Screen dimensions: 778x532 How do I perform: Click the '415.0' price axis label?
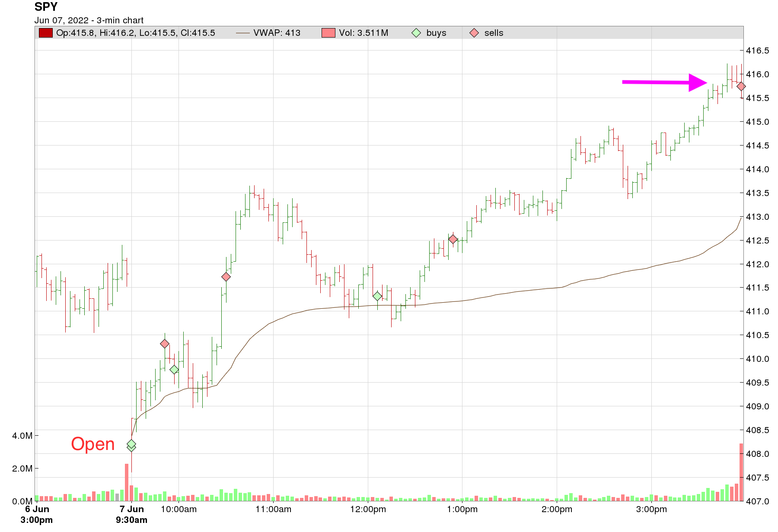click(758, 122)
